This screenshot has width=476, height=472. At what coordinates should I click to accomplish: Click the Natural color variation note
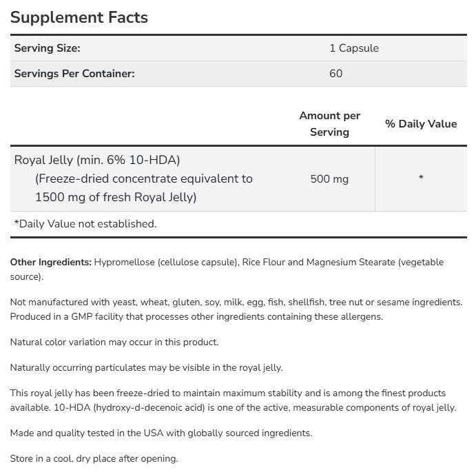(x=114, y=342)
